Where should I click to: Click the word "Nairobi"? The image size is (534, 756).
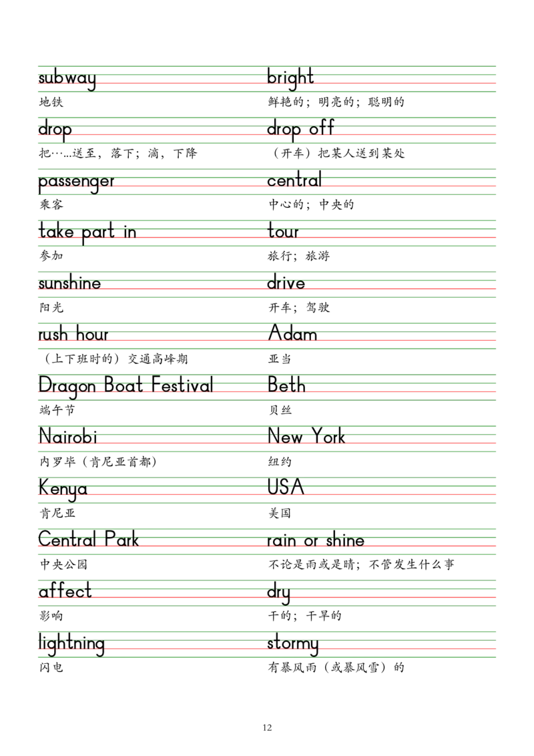click(x=67, y=438)
